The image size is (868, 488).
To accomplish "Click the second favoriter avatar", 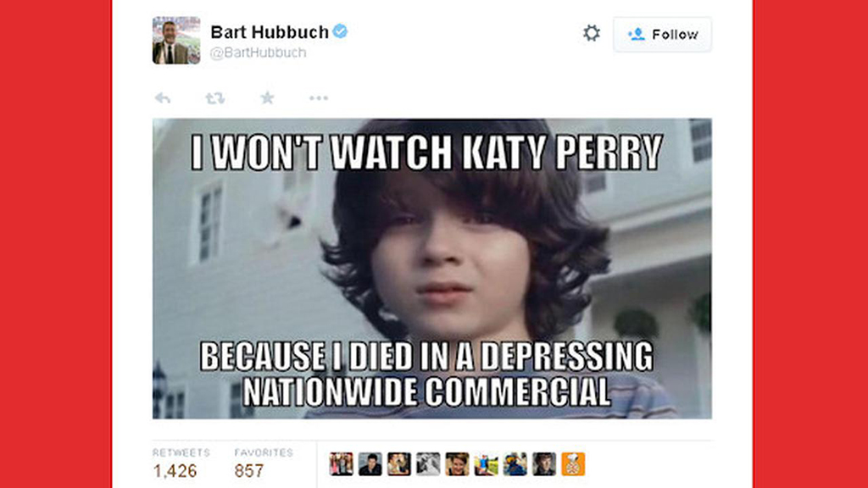I will 370,463.
